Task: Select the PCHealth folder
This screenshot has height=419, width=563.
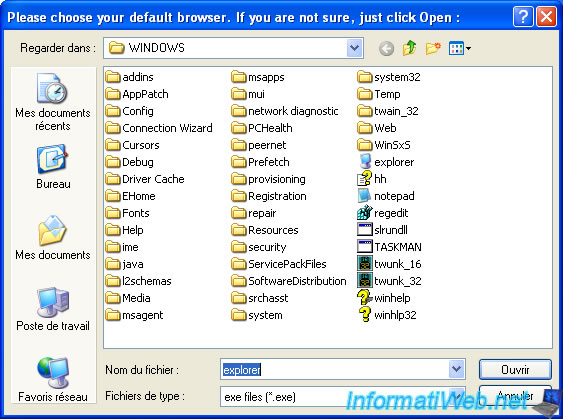Action: click(262, 128)
